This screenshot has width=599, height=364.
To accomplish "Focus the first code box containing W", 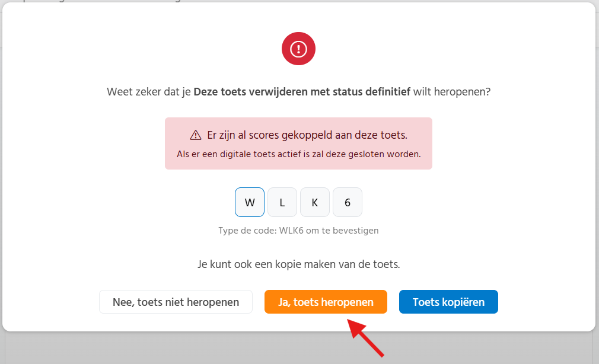I will pyautogui.click(x=250, y=202).
